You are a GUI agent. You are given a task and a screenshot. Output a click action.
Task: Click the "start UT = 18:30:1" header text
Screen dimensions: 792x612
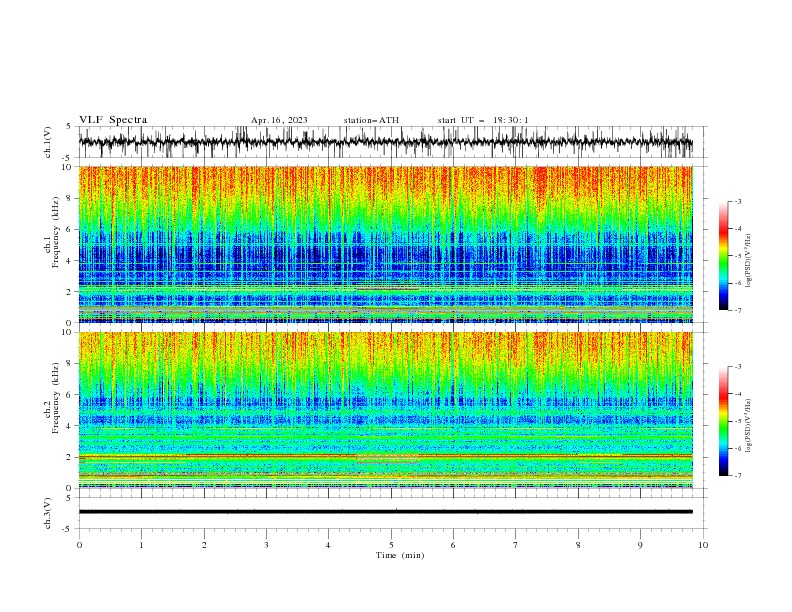[483, 120]
